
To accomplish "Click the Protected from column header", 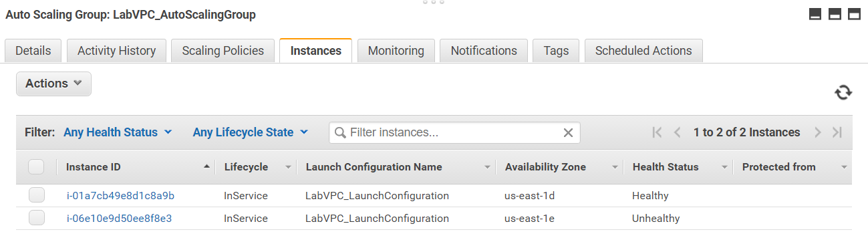I will point(778,167).
